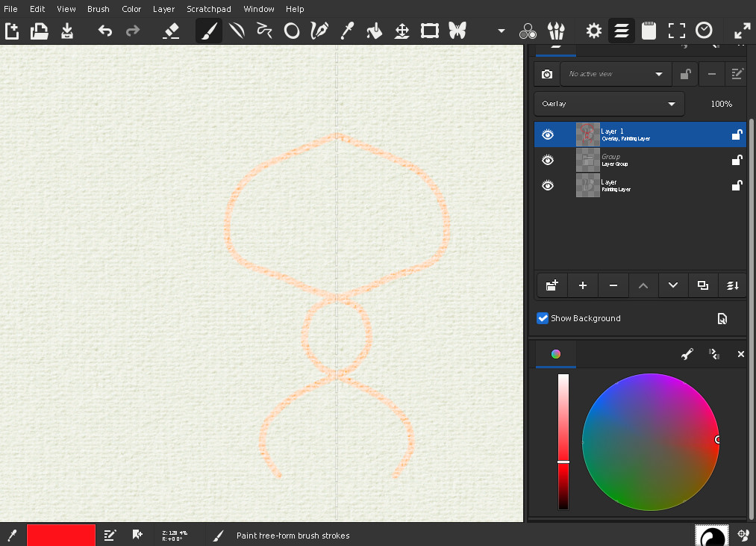Expand the 'No active view' dropdown

click(x=615, y=74)
